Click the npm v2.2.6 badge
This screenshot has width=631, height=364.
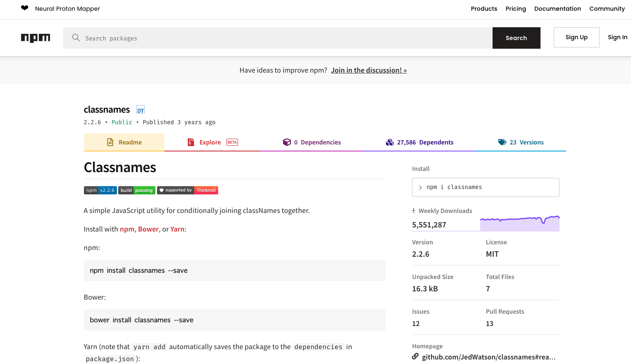tap(100, 190)
